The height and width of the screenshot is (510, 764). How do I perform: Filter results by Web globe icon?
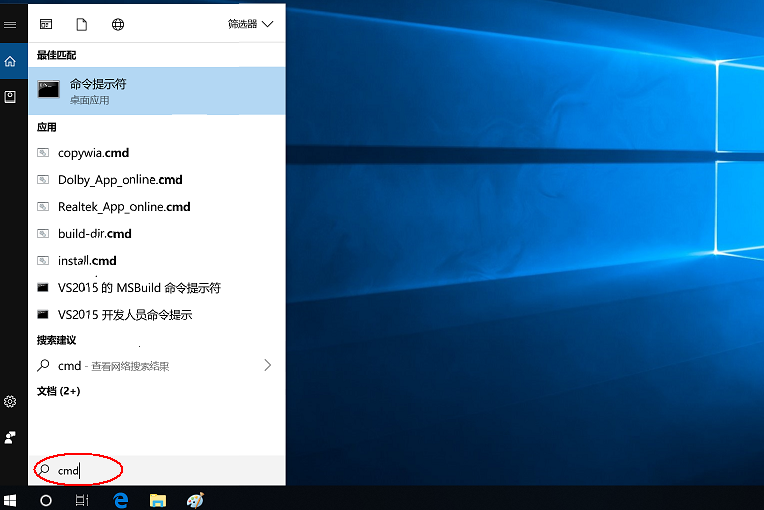pyautogui.click(x=118, y=24)
